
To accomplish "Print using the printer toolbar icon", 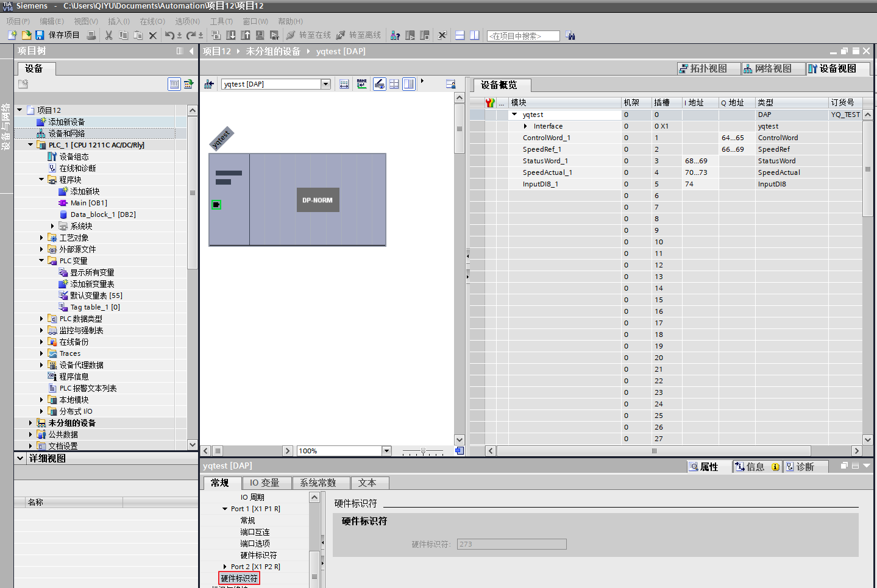I will (x=91, y=35).
